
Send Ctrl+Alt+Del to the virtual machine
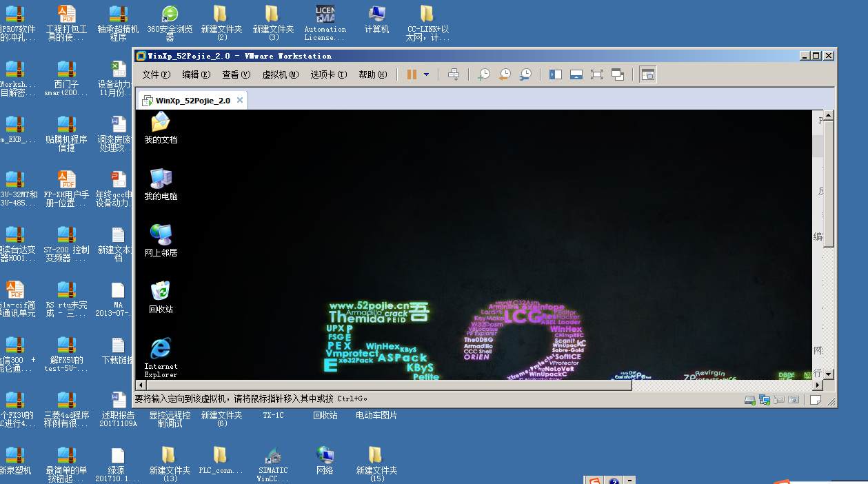(454, 74)
